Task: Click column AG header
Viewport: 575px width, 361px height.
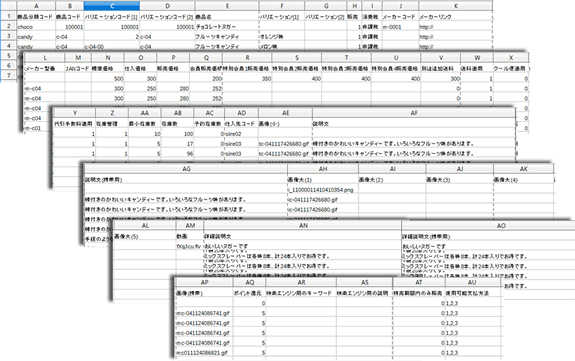Action: pyautogui.click(x=186, y=169)
